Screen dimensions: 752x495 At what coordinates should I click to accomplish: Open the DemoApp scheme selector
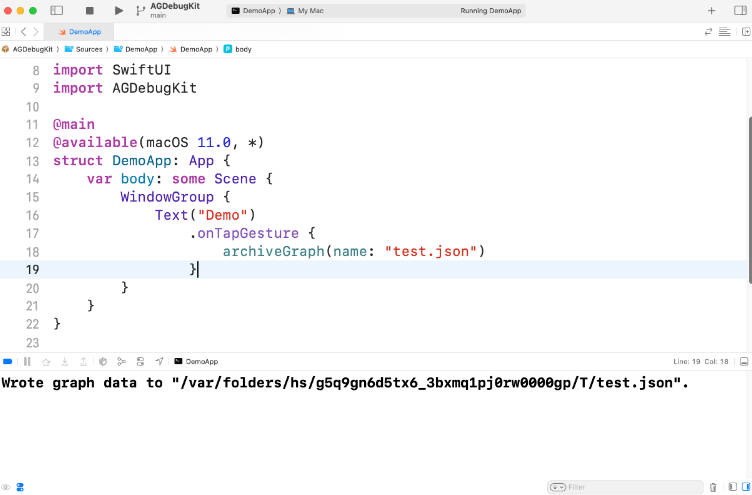[x=253, y=10]
